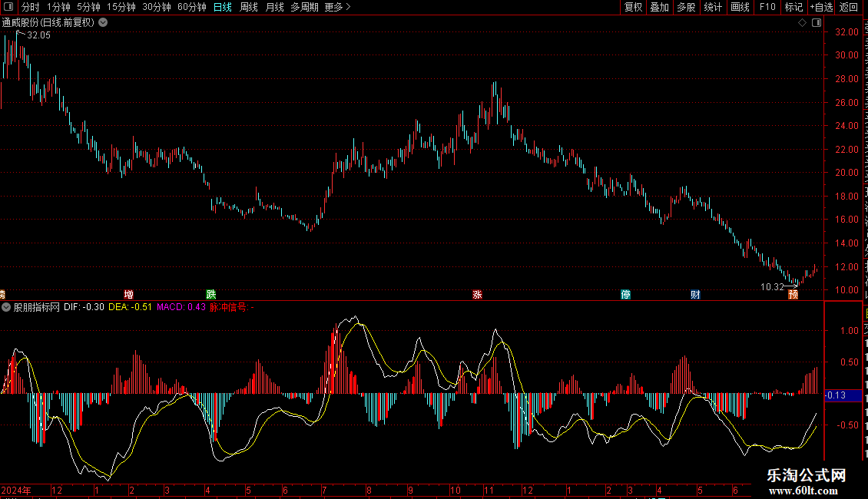Switch to 周线 weekly chart
868x499 pixels.
(x=249, y=7)
